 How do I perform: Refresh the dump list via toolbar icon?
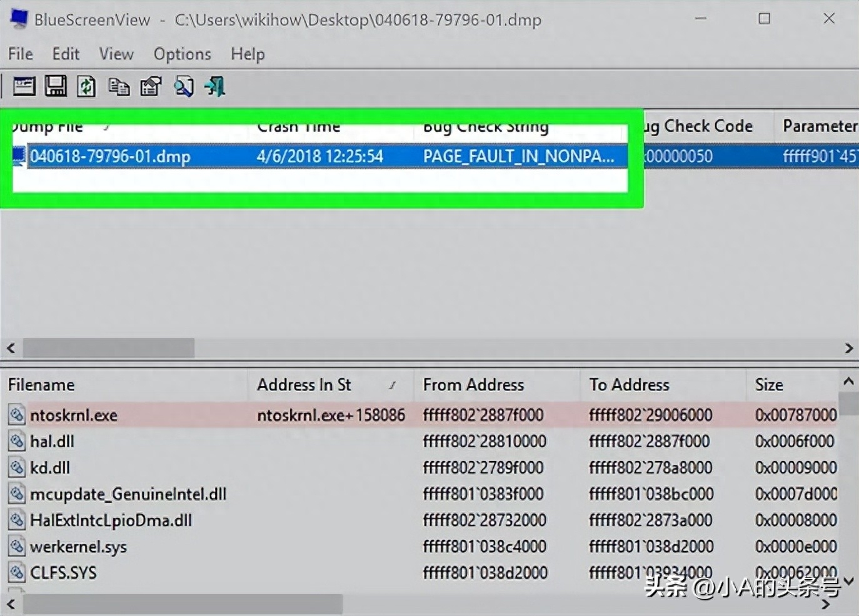click(x=86, y=86)
